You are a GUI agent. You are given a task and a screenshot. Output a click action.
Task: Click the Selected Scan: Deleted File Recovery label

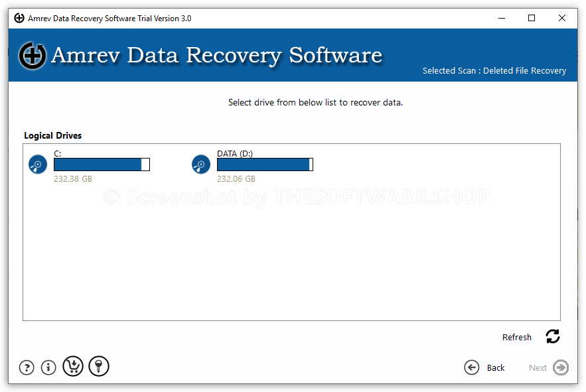click(494, 70)
